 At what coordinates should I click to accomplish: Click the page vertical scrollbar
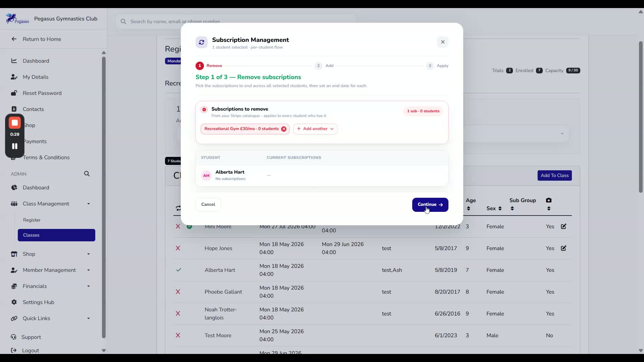pos(640,117)
